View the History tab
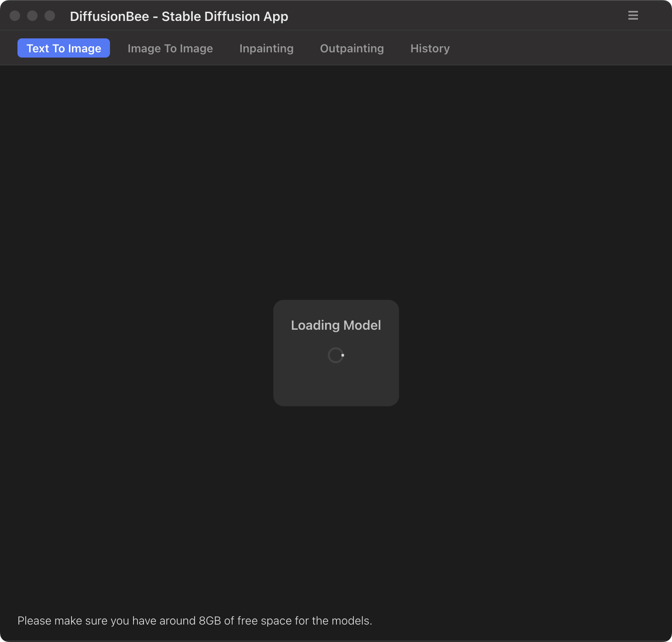The image size is (672, 642). 430,48
